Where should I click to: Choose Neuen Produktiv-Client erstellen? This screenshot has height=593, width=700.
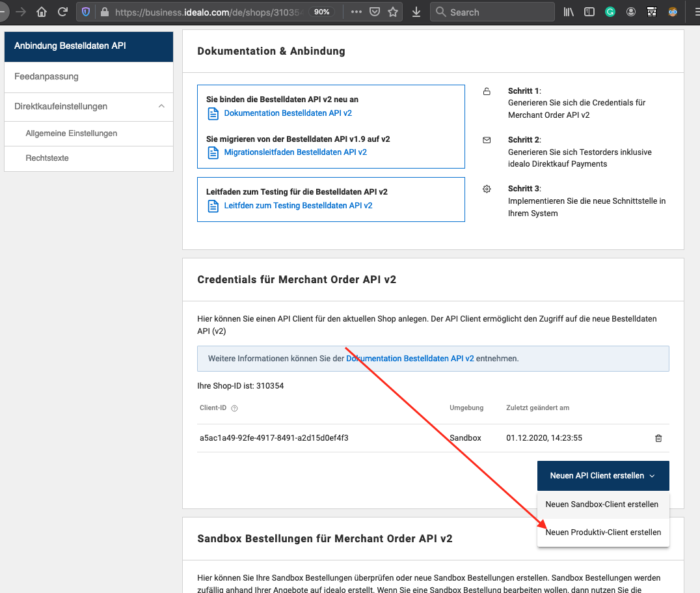[x=603, y=532]
